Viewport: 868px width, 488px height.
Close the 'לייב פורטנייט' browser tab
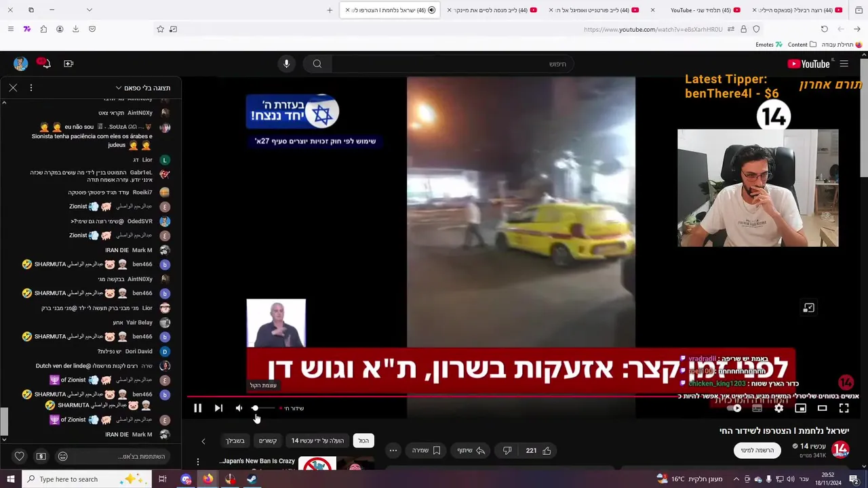pyautogui.click(x=551, y=10)
